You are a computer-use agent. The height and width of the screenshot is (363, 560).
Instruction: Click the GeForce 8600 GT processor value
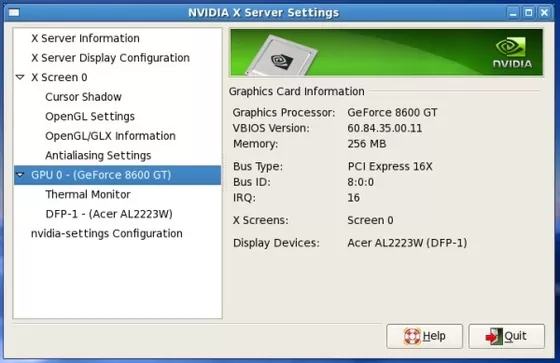click(x=392, y=113)
